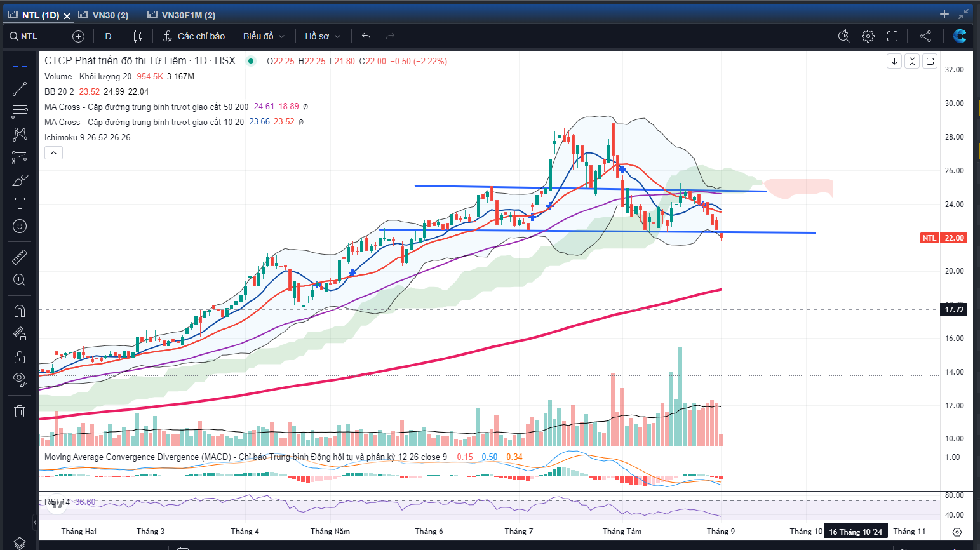
Task: Select the MA Cross 10 20 legend
Action: pyautogui.click(x=144, y=122)
